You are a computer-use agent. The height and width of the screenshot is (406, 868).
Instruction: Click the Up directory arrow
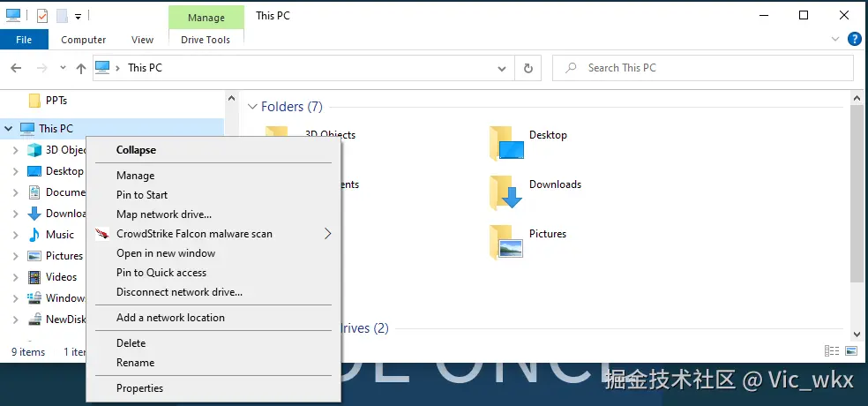coord(81,68)
